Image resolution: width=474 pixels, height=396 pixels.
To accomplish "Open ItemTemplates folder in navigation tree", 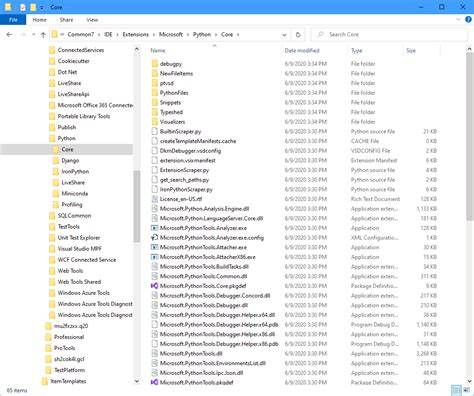I will coord(68,381).
